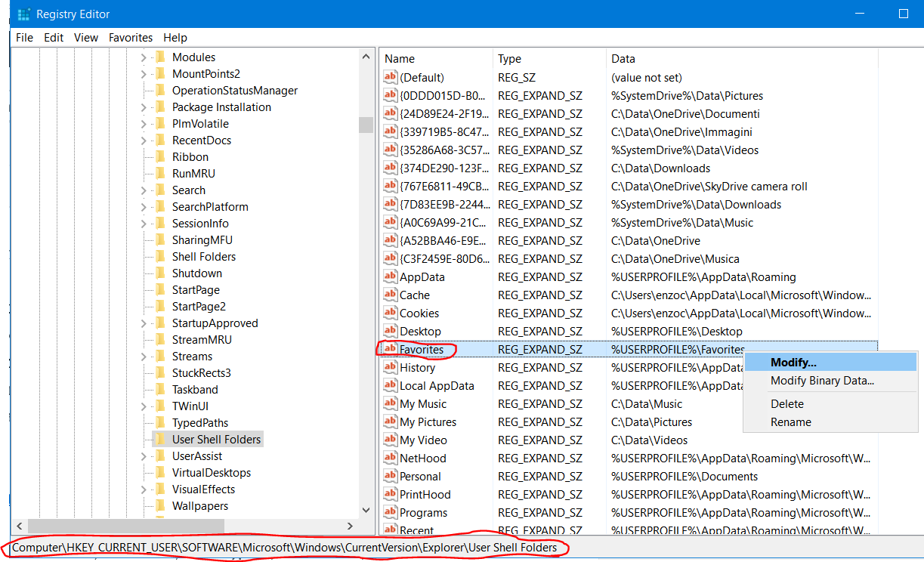Select Delete in the context menu
The image size is (924, 562).
point(787,404)
